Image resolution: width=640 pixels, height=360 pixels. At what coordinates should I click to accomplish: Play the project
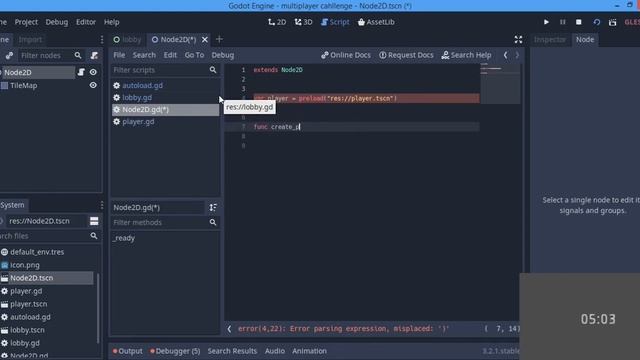pyautogui.click(x=546, y=22)
